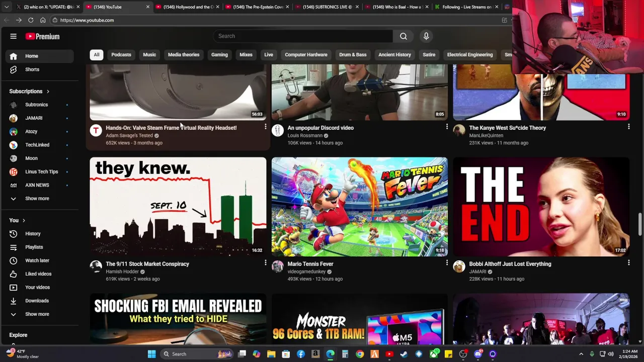Open Watch later from the sidebar
Viewport: 644px width, 362px height.
pos(40,260)
